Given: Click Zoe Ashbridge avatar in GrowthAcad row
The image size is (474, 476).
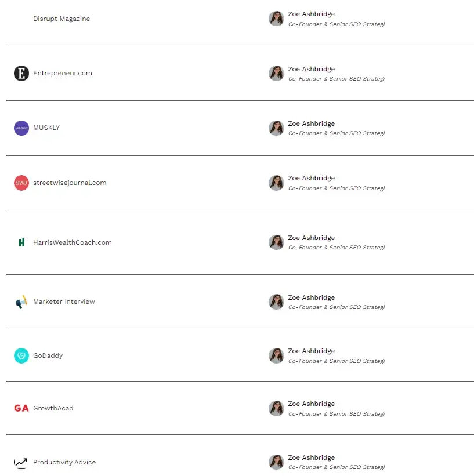Looking at the screenshot, I should [x=276, y=408].
